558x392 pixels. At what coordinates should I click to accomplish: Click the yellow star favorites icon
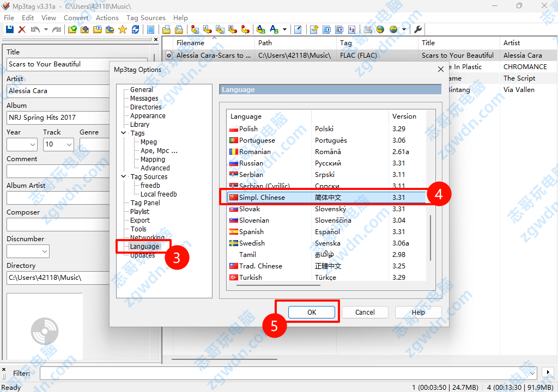click(123, 29)
